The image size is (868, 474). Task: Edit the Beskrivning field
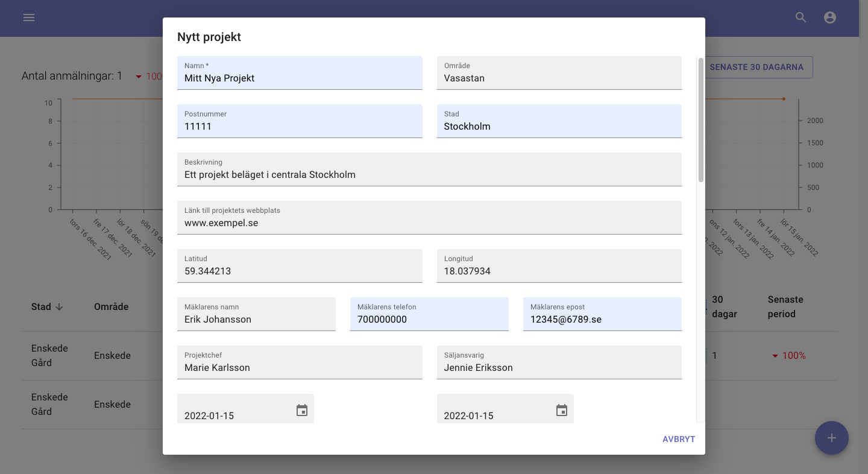429,174
